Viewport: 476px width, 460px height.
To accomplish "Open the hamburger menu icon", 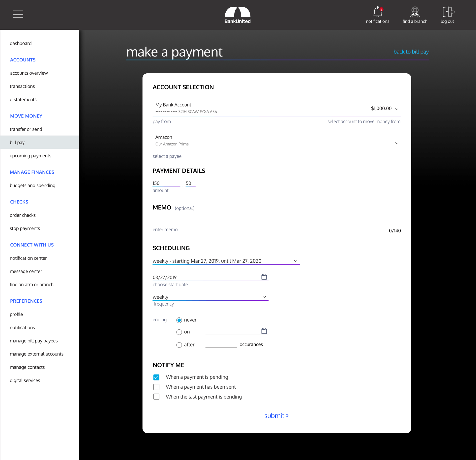I will click(x=18, y=14).
